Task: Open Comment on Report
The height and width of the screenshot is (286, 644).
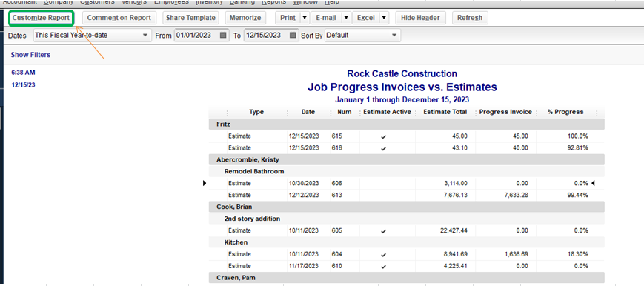Action: pos(119,18)
